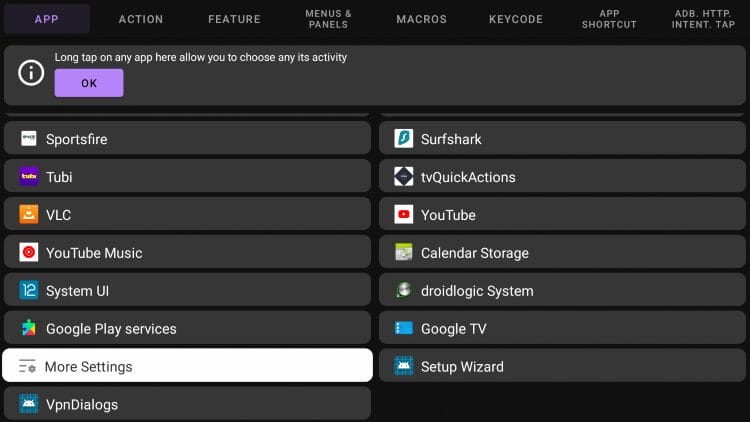Click the info circle icon

point(31,73)
